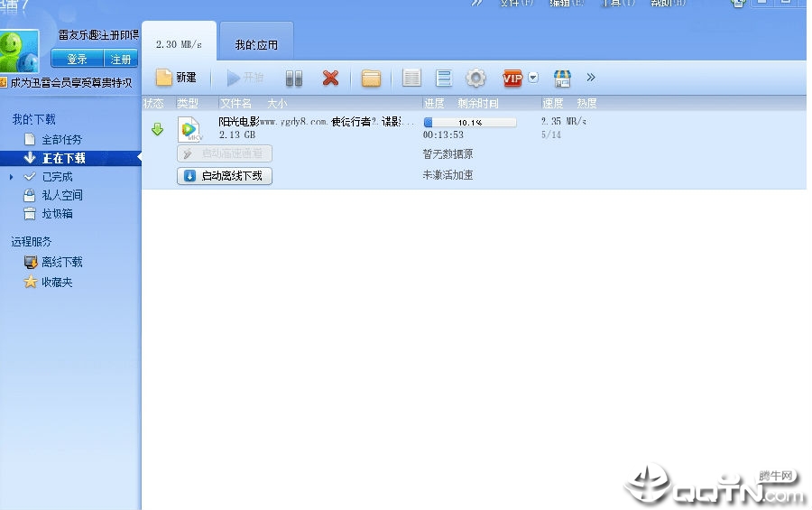Expand the 已完成 tree arrow
Viewport: 812px width, 510px height.
(x=12, y=177)
